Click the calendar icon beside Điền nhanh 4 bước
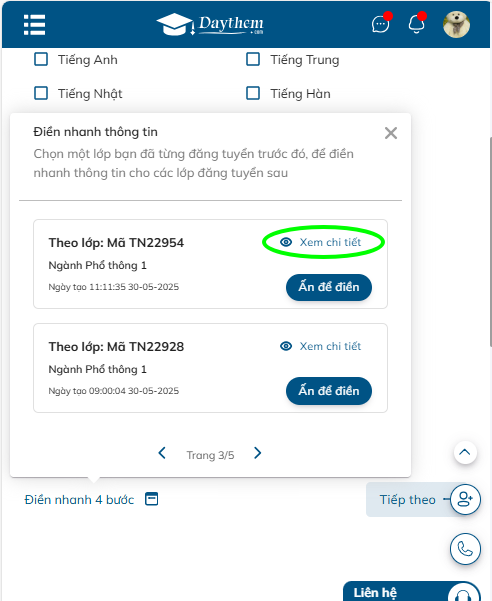The width and height of the screenshot is (492, 601). click(151, 499)
